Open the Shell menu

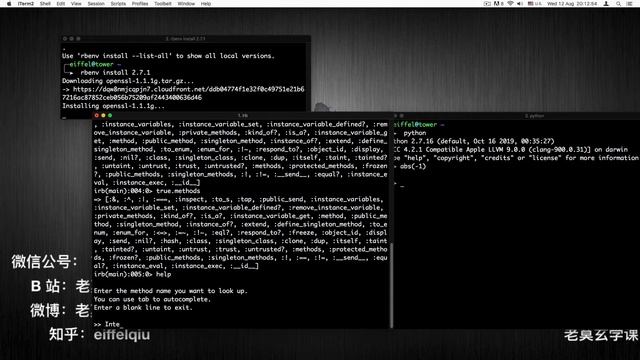[x=45, y=4]
